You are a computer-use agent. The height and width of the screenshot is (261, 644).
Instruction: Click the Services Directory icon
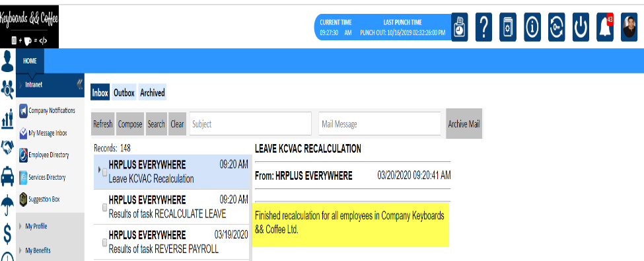point(23,178)
